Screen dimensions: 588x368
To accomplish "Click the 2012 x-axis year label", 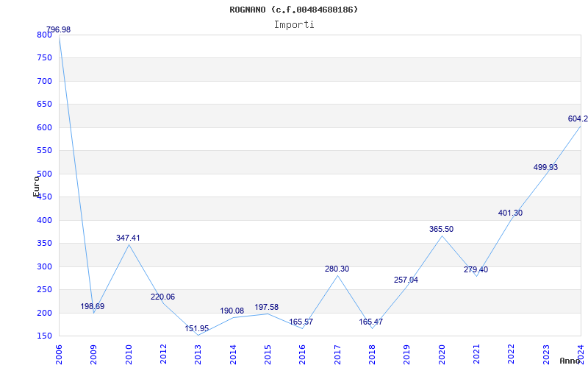I will point(163,355).
